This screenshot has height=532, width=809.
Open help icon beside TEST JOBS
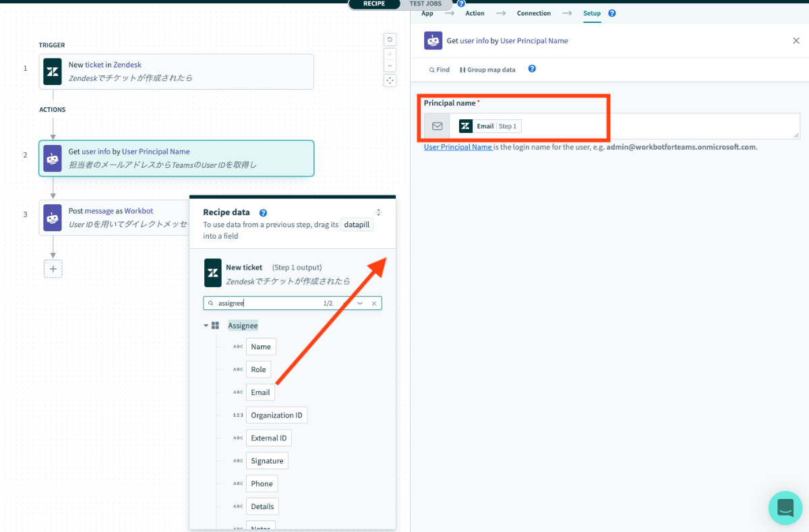tap(461, 3)
